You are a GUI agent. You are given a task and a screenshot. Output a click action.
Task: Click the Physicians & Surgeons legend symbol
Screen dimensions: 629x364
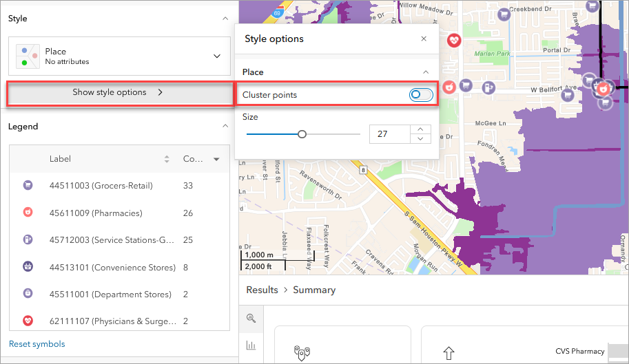(28, 321)
